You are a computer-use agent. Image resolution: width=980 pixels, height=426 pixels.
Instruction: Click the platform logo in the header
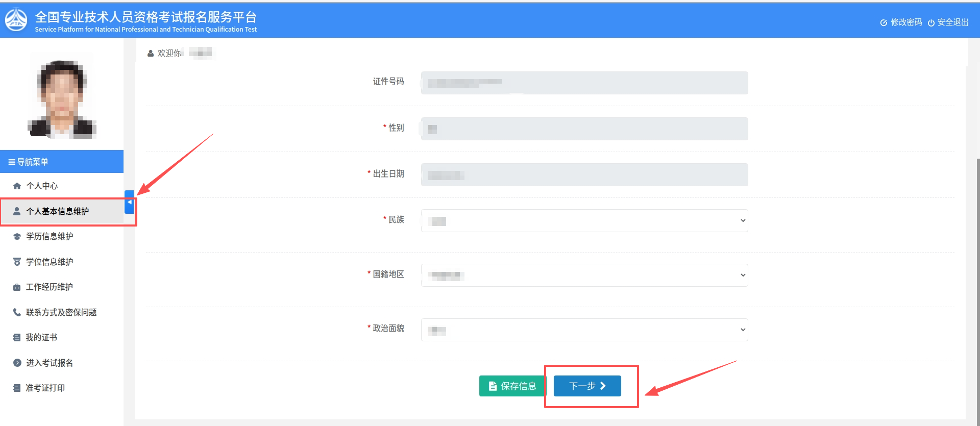click(x=16, y=20)
